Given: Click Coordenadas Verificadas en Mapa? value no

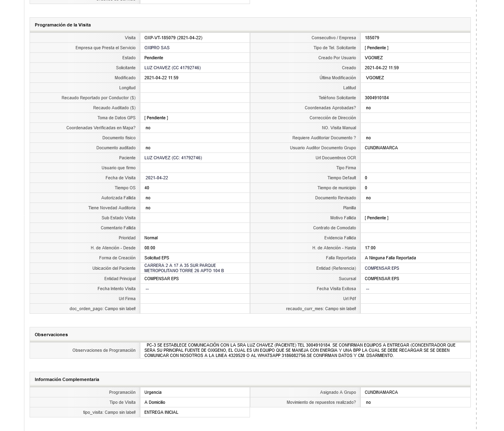Looking at the screenshot, I should [148, 128].
